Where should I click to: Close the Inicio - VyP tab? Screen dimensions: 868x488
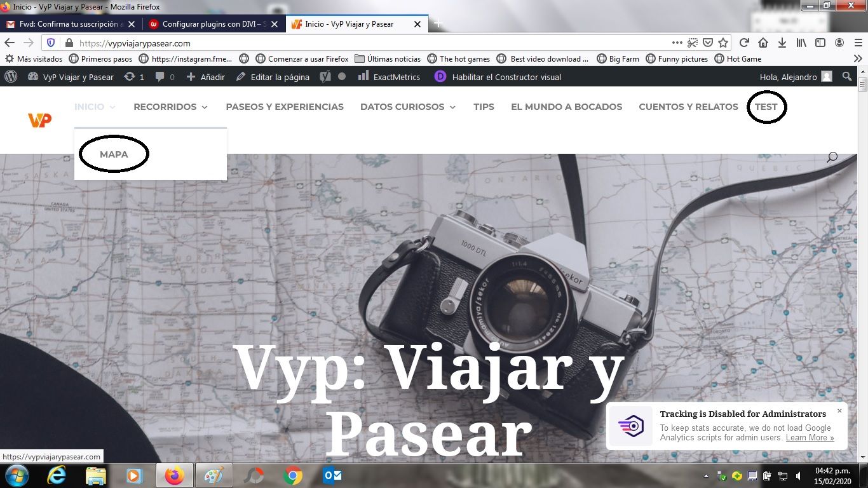click(x=417, y=24)
